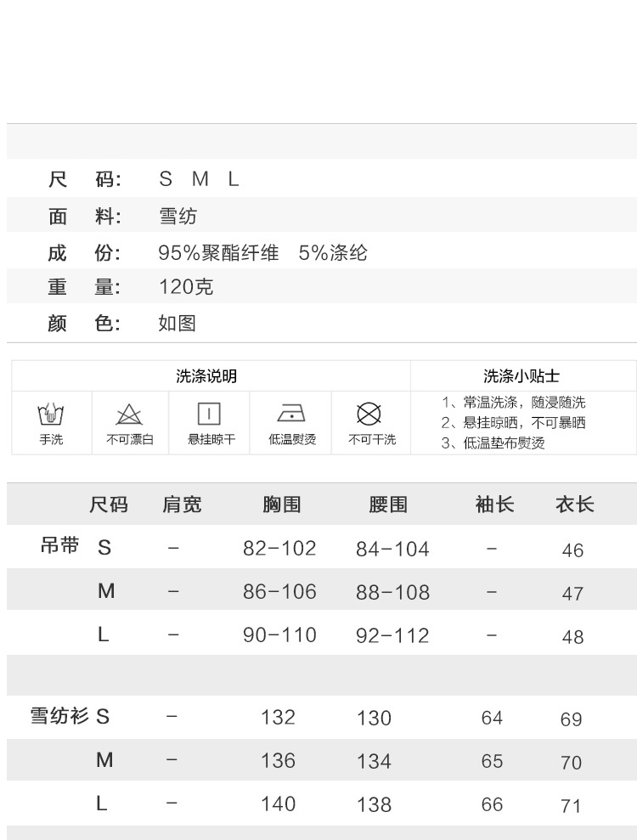Click the weight value 120克

[186, 287]
